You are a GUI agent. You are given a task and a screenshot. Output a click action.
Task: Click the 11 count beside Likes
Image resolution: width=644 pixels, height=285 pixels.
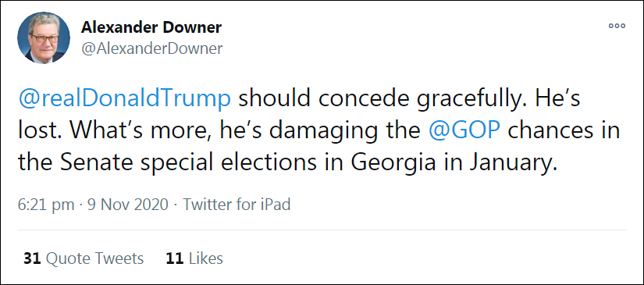click(174, 258)
